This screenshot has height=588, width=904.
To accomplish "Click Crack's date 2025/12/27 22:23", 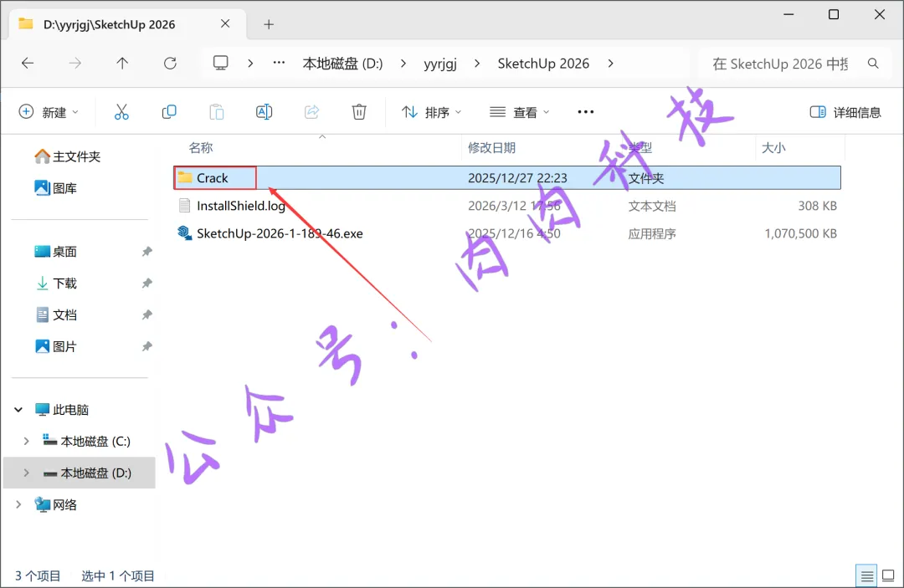I will coord(517,178).
